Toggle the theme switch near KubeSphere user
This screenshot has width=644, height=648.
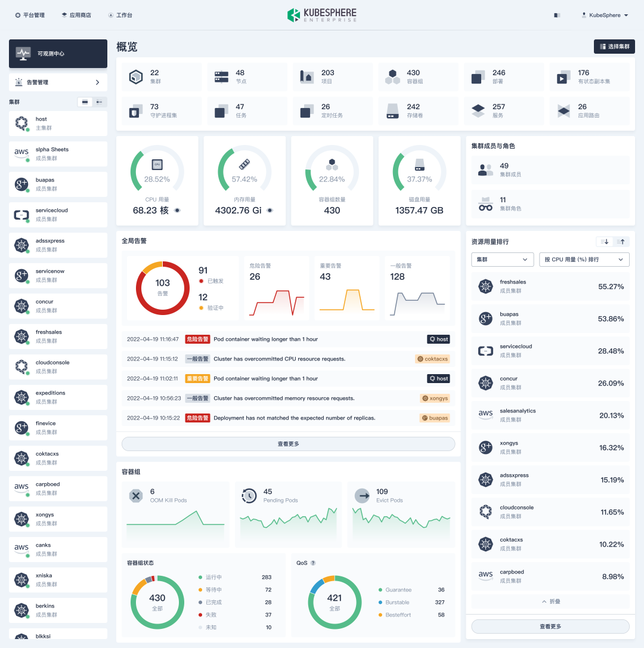tap(557, 16)
